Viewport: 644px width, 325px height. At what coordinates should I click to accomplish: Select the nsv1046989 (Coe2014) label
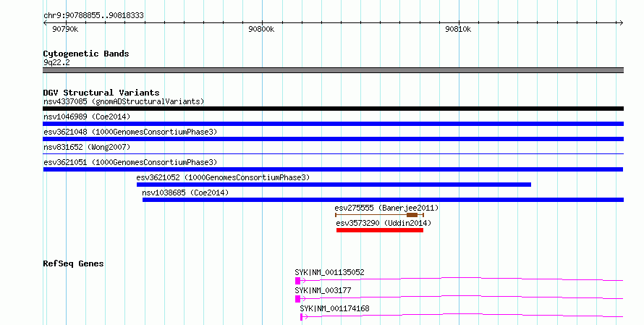pyautogui.click(x=87, y=117)
